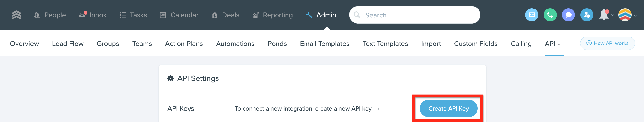
Task: Click the user profile avatar
Action: 625,15
